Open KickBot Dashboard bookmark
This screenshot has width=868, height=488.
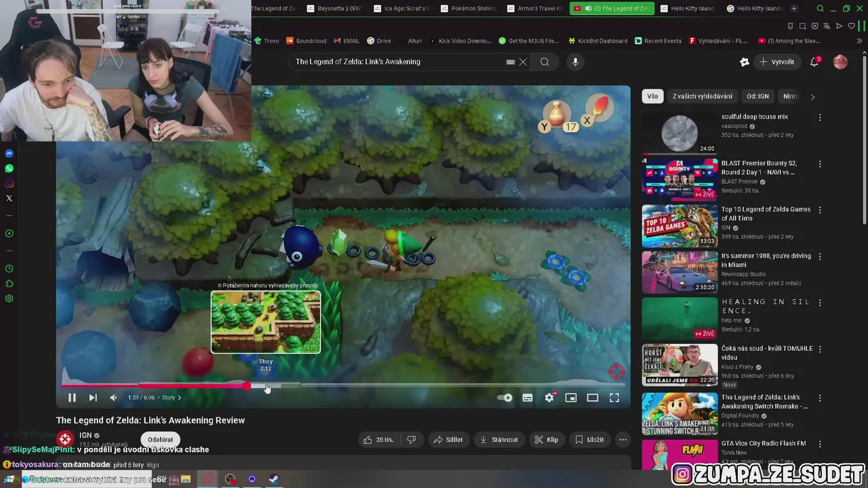click(597, 41)
